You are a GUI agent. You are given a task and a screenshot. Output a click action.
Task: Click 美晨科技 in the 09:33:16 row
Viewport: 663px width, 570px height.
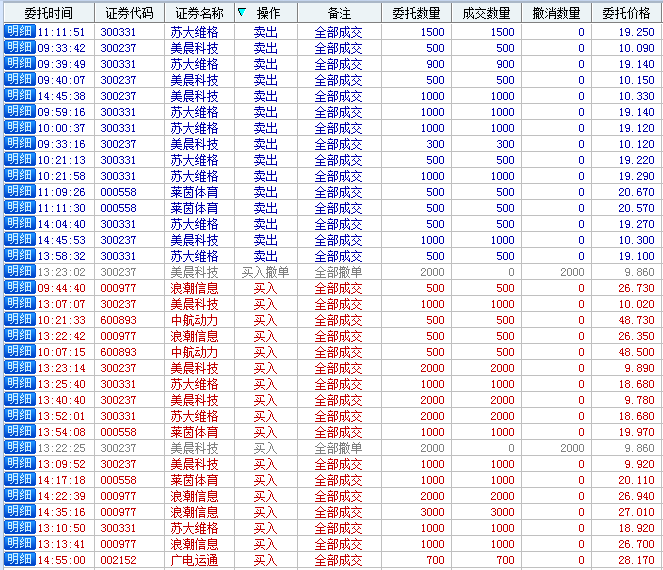[194, 144]
